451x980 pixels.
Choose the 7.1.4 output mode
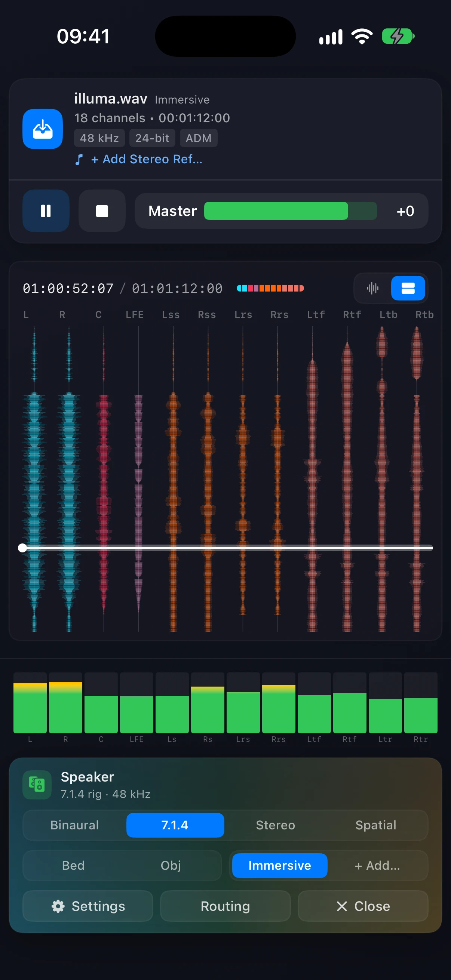pyautogui.click(x=175, y=825)
